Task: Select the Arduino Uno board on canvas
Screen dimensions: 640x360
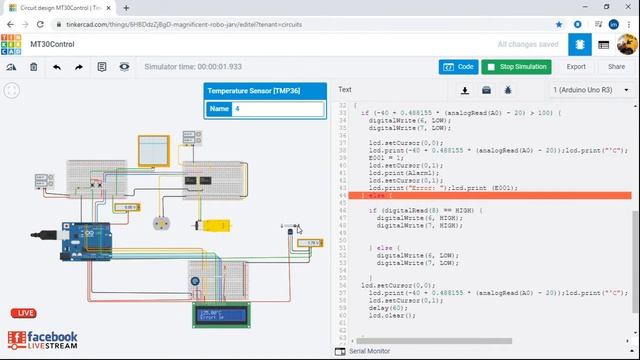Action: tap(87, 241)
